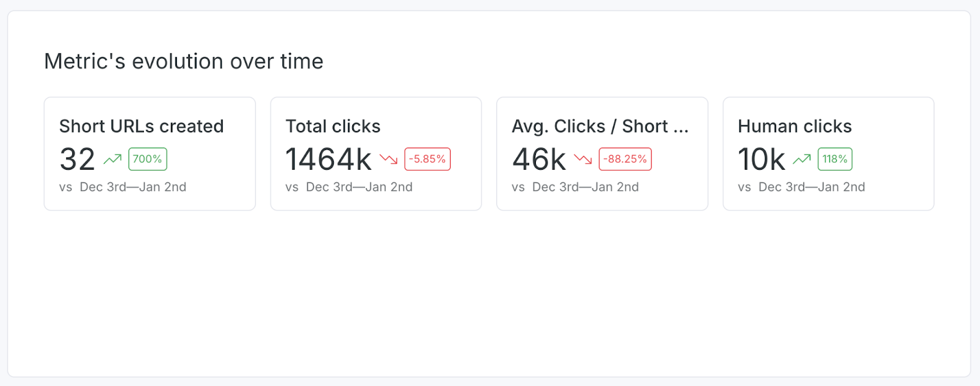Select the Human clicks card title
The image size is (980, 386).
tap(794, 126)
